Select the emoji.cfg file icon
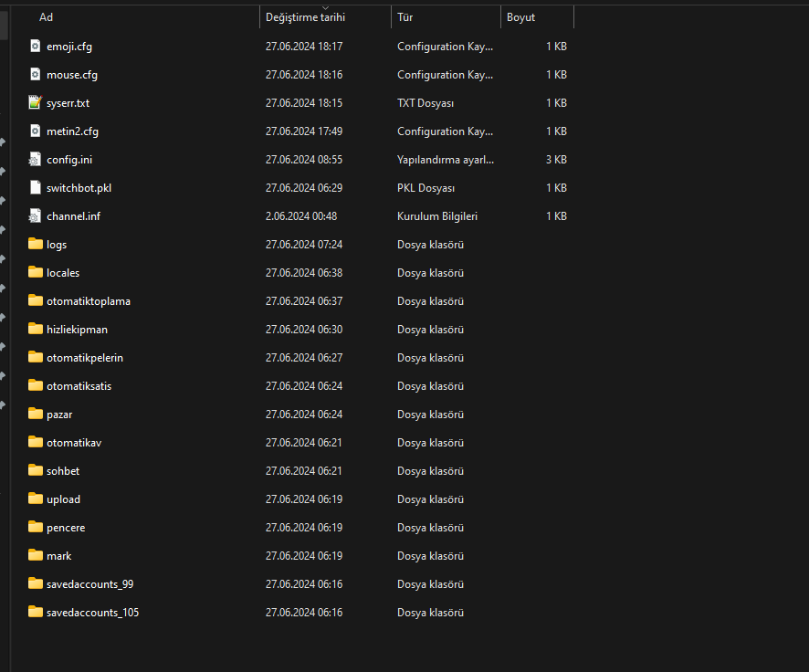 coord(35,46)
